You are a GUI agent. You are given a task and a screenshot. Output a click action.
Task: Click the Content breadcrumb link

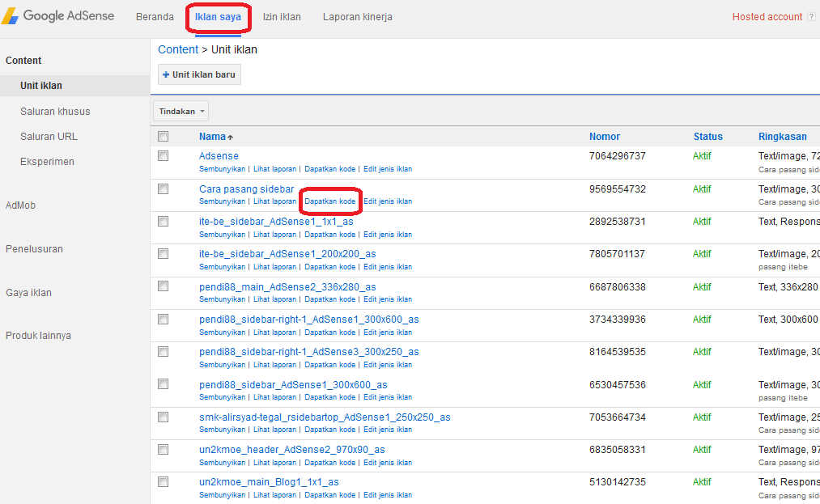coord(178,49)
